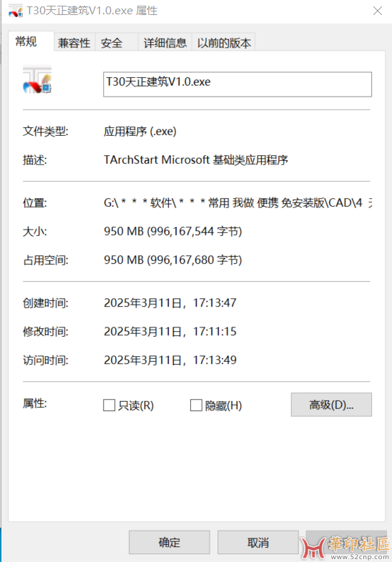Viewport: 392px width, 562px height.
Task: Click the title bar program icon
Action: (16, 11)
